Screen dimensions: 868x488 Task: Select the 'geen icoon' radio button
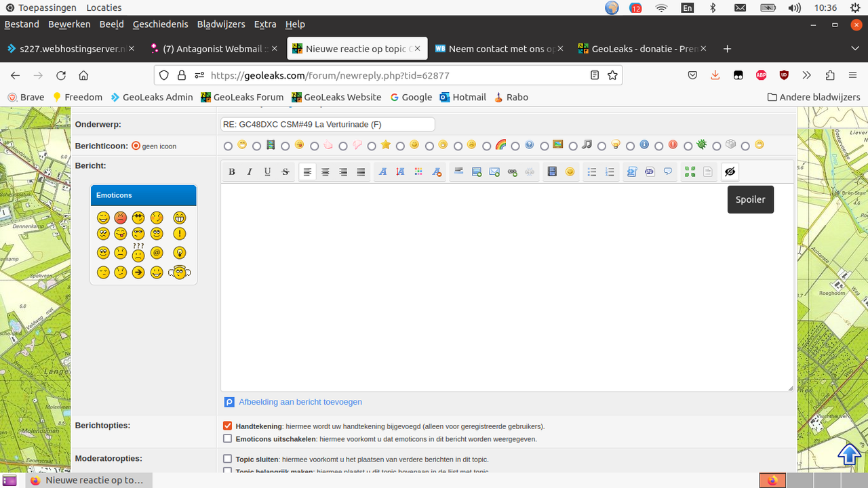tap(136, 146)
